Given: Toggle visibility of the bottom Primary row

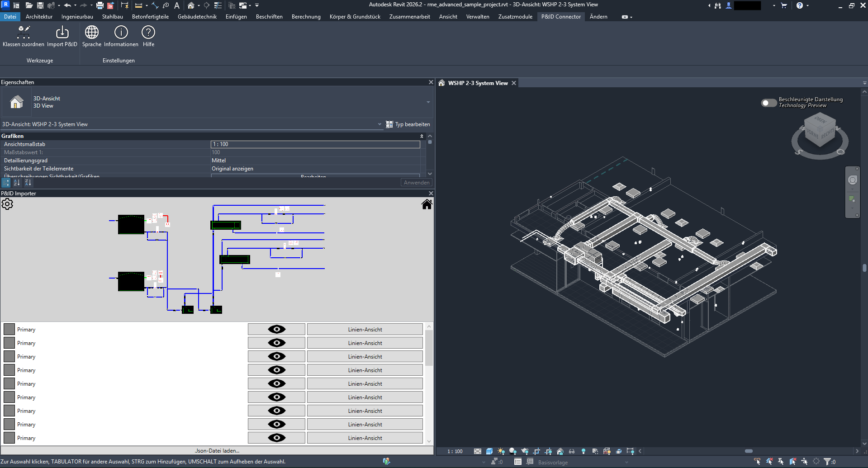Looking at the screenshot, I should click(276, 438).
